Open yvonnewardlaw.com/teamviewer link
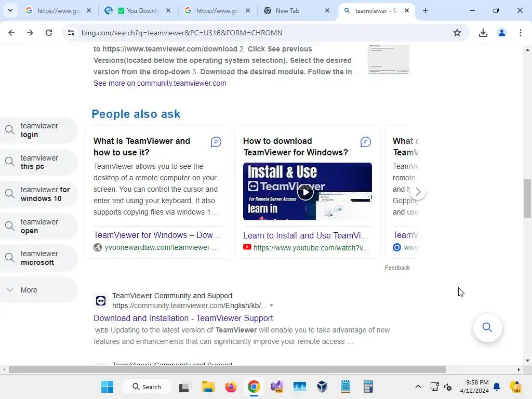The height and width of the screenshot is (399, 532). pyautogui.click(x=162, y=247)
